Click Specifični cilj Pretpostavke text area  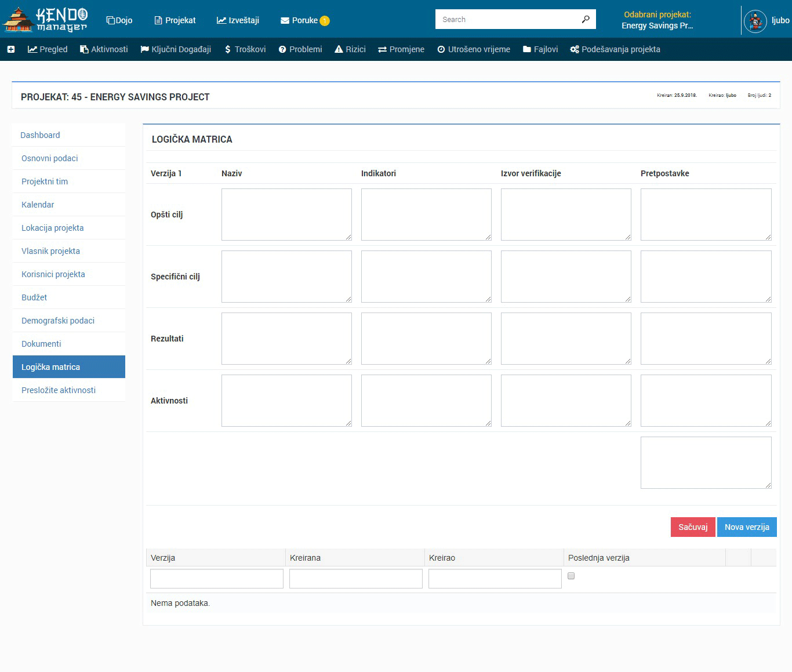(x=706, y=277)
